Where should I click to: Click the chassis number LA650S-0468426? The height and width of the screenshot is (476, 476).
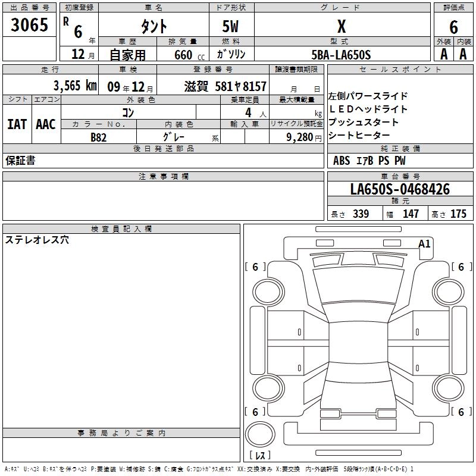[x=400, y=189]
